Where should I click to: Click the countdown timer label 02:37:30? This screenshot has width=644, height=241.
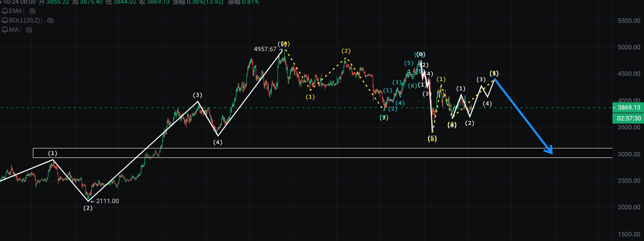tap(628, 118)
